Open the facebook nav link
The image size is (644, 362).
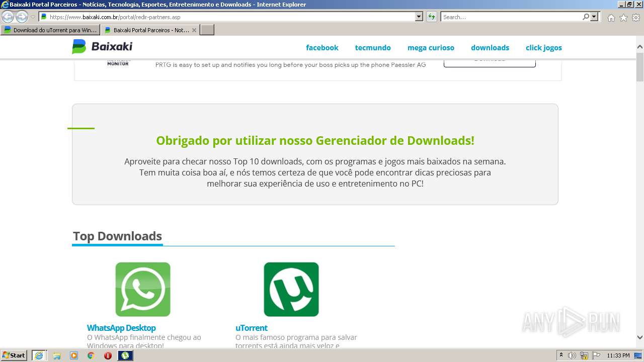pos(322,48)
